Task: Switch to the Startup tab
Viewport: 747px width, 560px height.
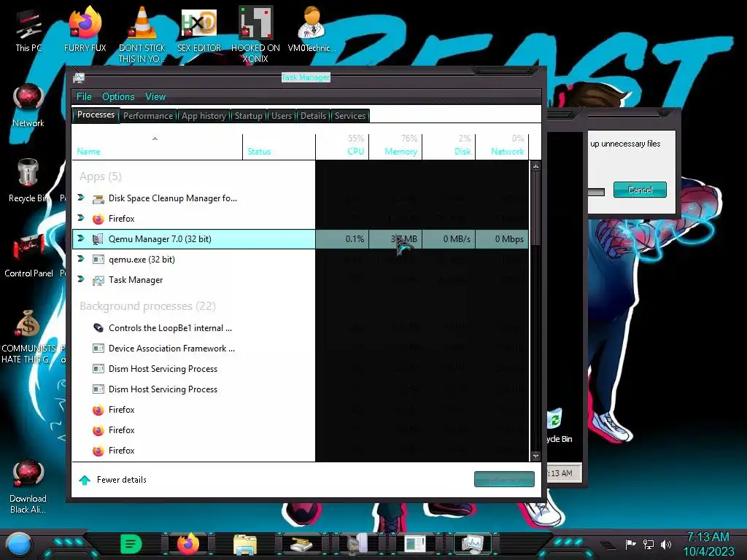Action: [248, 116]
